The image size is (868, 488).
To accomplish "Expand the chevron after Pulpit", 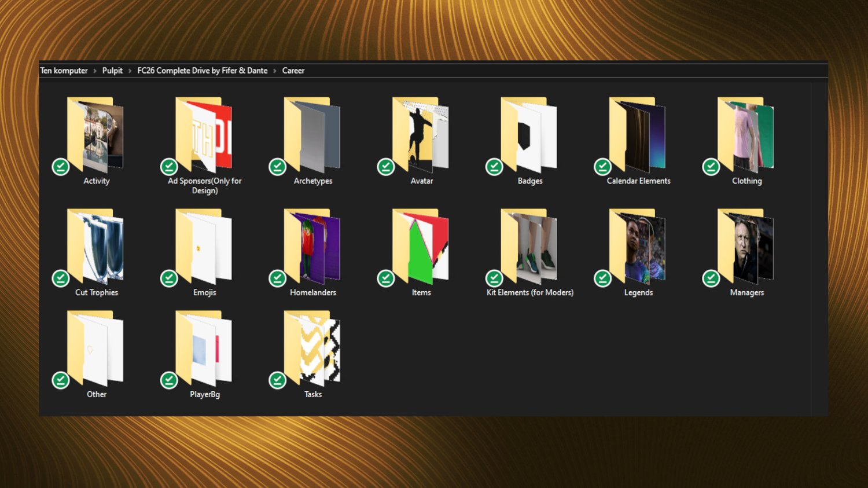I will coord(130,71).
